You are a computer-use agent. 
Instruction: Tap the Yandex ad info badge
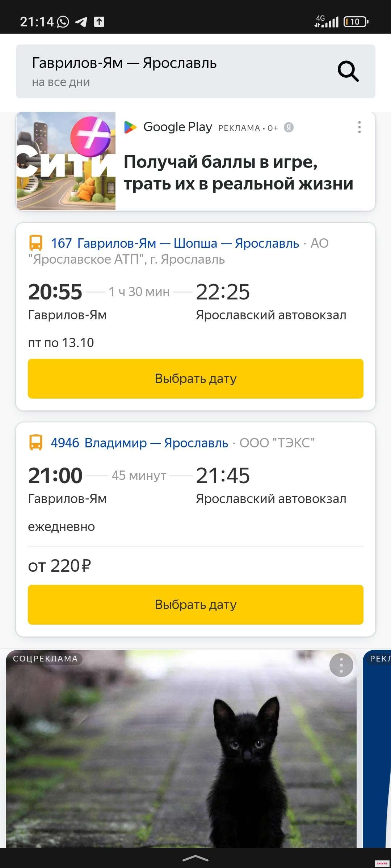tap(289, 127)
